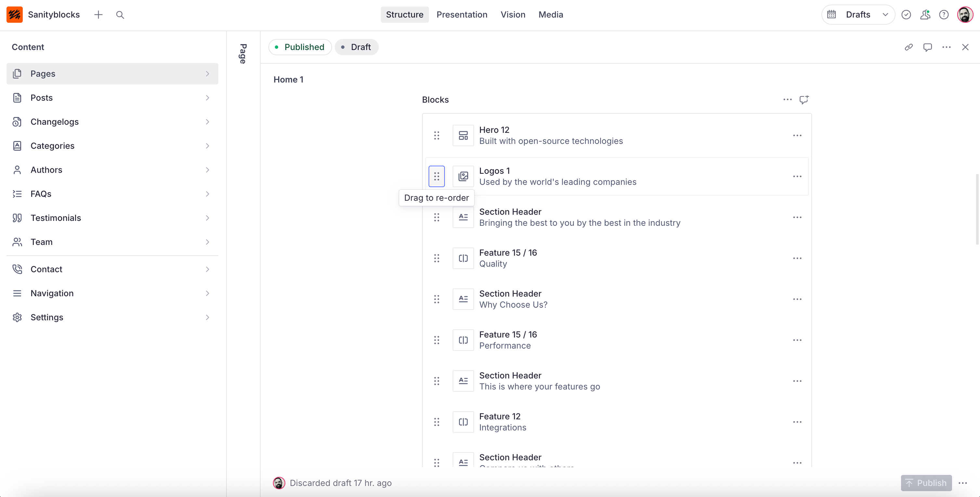Copy document link via chain icon
980x497 pixels.
click(909, 47)
